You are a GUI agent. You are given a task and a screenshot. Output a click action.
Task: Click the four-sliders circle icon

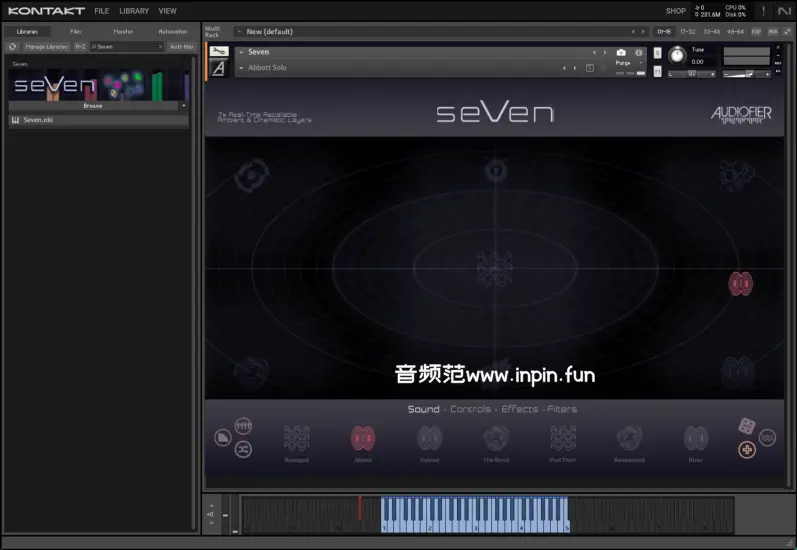[243, 425]
